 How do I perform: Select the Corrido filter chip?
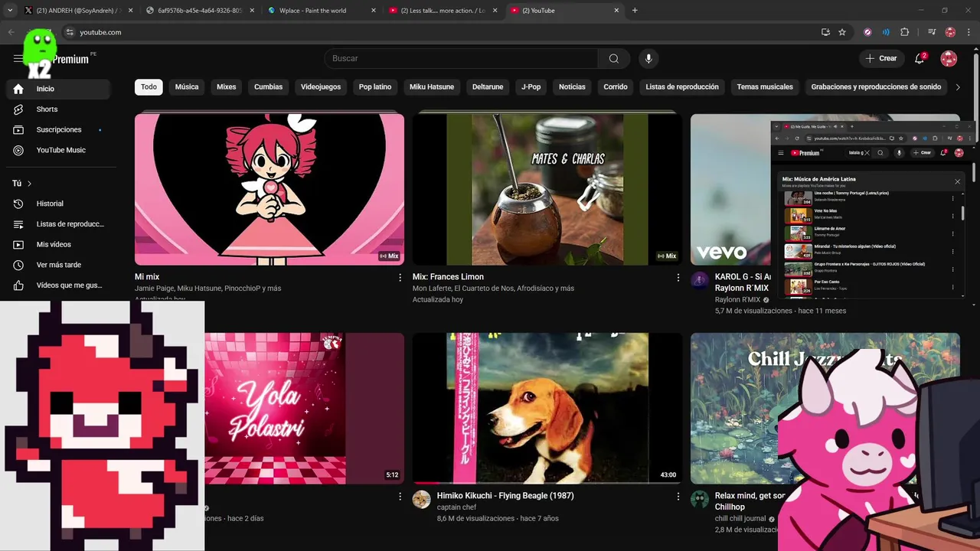point(616,87)
